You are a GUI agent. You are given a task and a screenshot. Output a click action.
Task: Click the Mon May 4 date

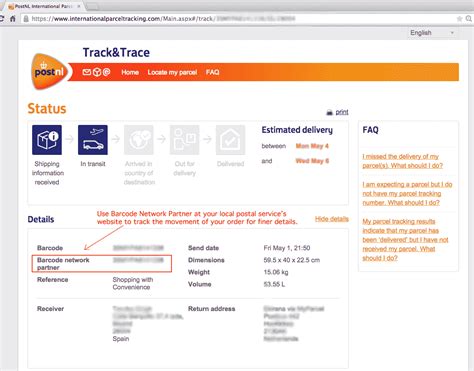(x=312, y=146)
